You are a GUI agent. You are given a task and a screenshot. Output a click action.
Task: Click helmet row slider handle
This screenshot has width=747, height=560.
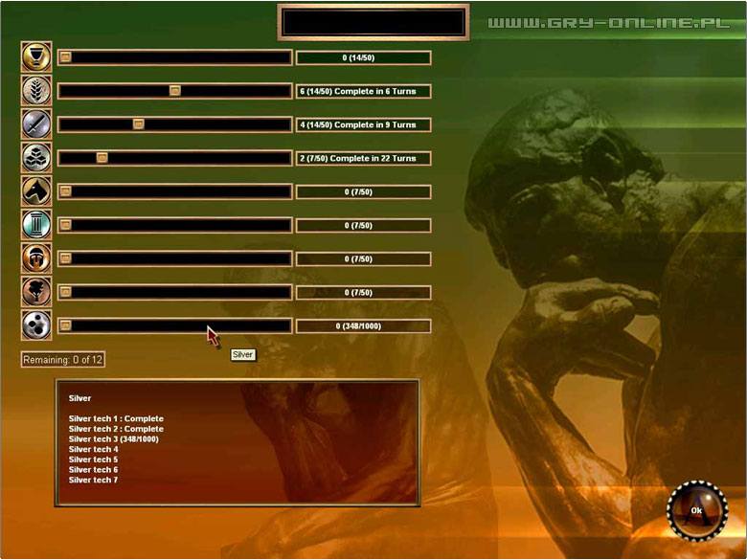(x=66, y=258)
